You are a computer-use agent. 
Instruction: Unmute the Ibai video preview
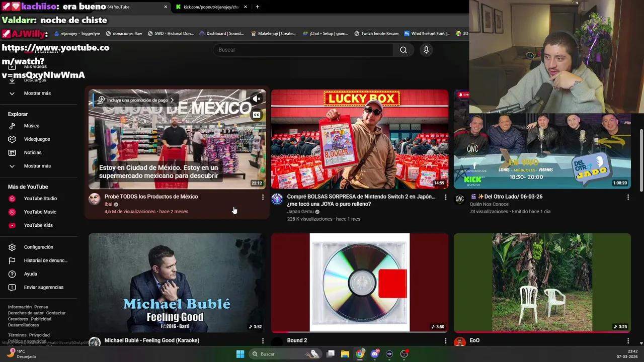pos(257,99)
